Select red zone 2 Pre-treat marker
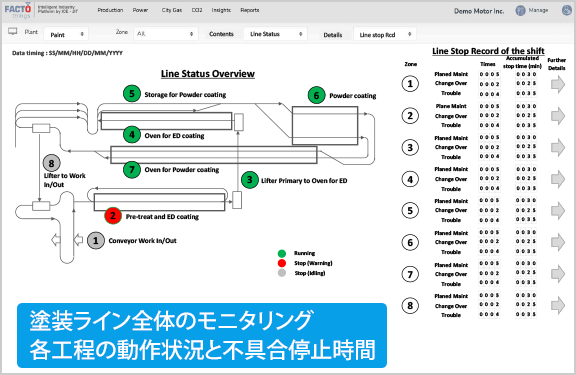 113,216
